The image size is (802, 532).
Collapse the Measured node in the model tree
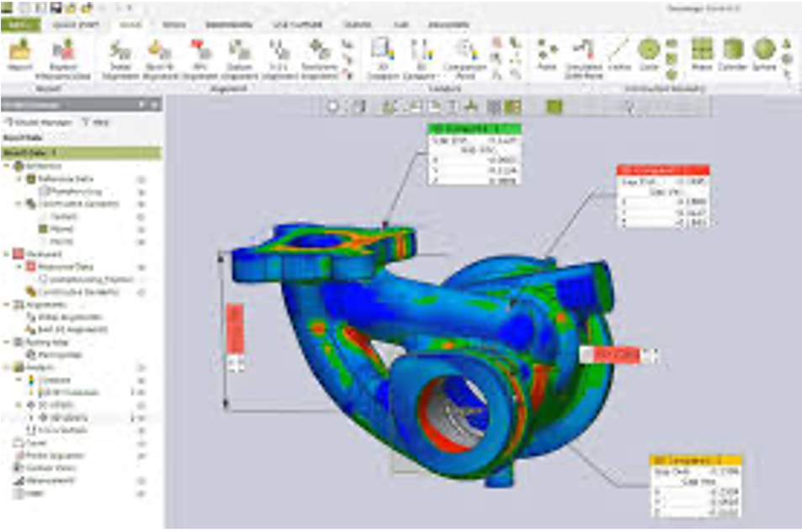(x=8, y=253)
